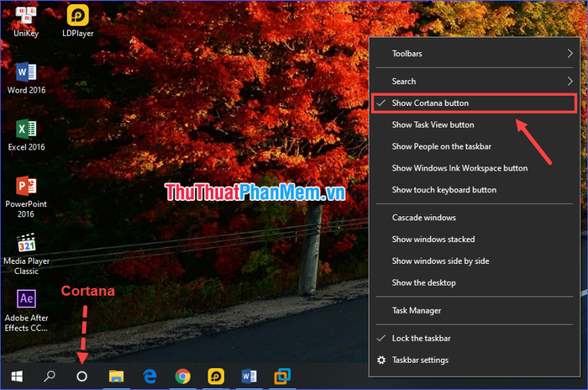Click the Cortana circle button on taskbar
Image resolution: width=588 pixels, height=390 pixels.
click(81, 376)
